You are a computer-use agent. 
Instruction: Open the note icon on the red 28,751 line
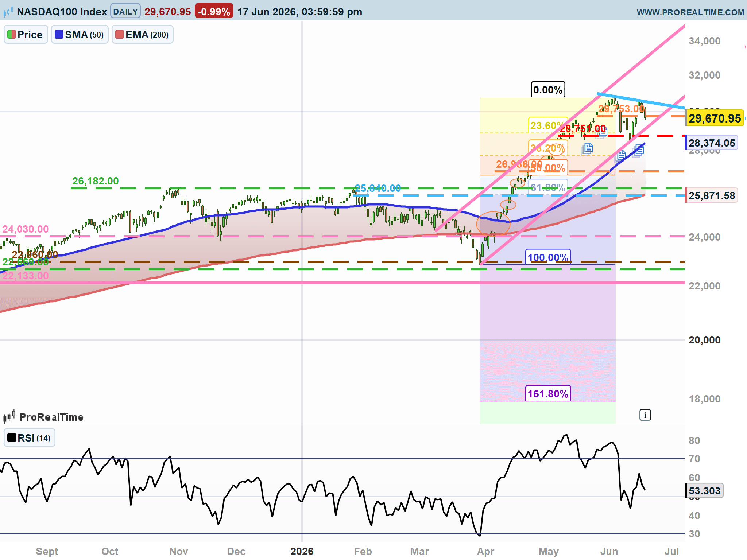pos(602,132)
